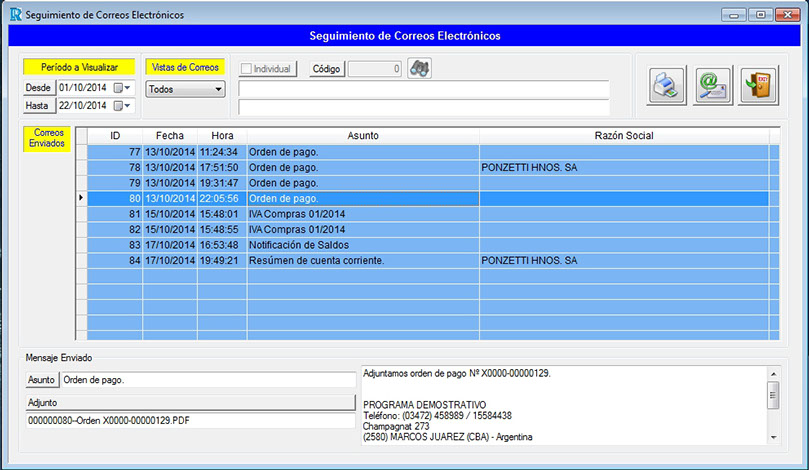Image resolution: width=809 pixels, height=470 pixels.
Task: Open the Hasta date calendar picker
Action: point(123,106)
